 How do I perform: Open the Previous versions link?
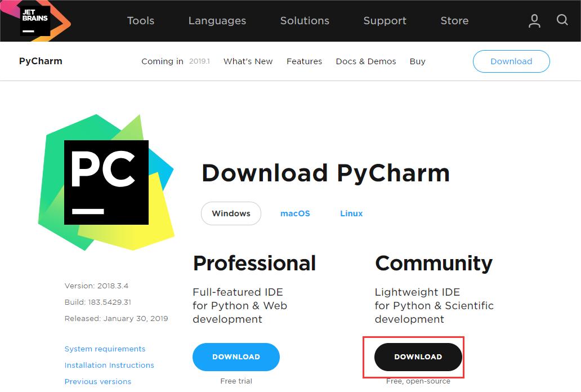click(98, 382)
